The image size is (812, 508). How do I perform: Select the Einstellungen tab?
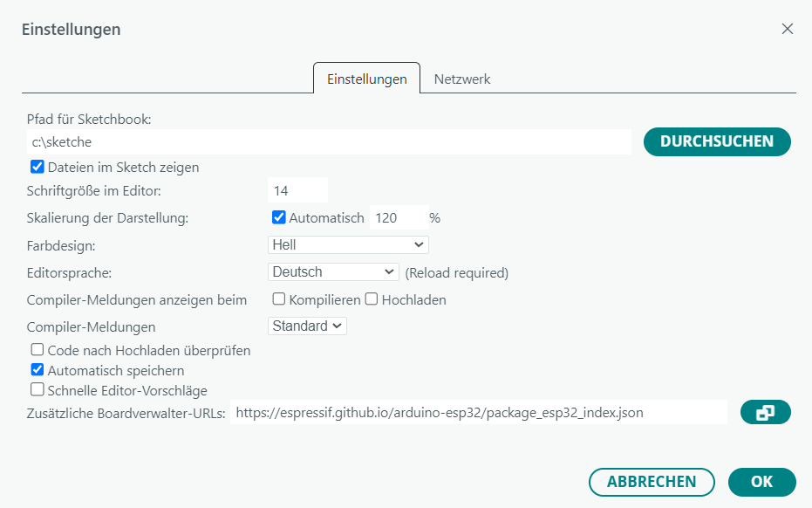pyautogui.click(x=366, y=79)
